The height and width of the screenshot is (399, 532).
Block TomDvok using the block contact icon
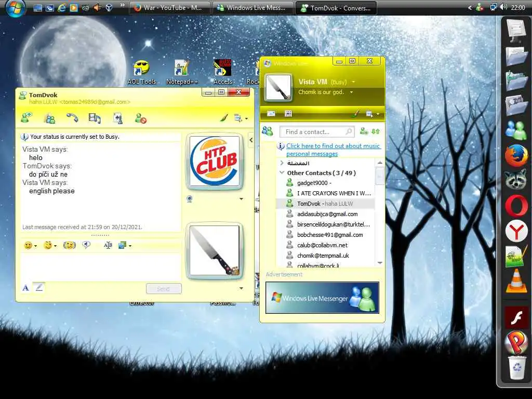[x=140, y=118]
